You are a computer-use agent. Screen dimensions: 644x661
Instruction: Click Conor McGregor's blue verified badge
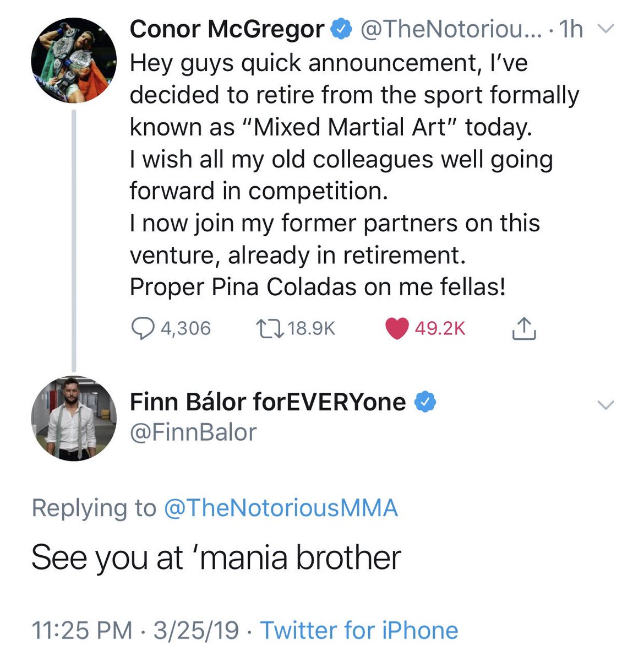coord(341,29)
